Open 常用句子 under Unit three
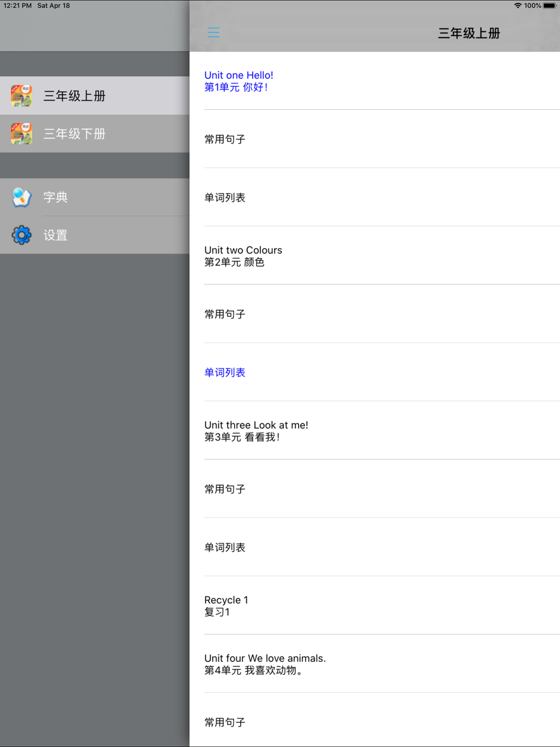 pyautogui.click(x=375, y=489)
